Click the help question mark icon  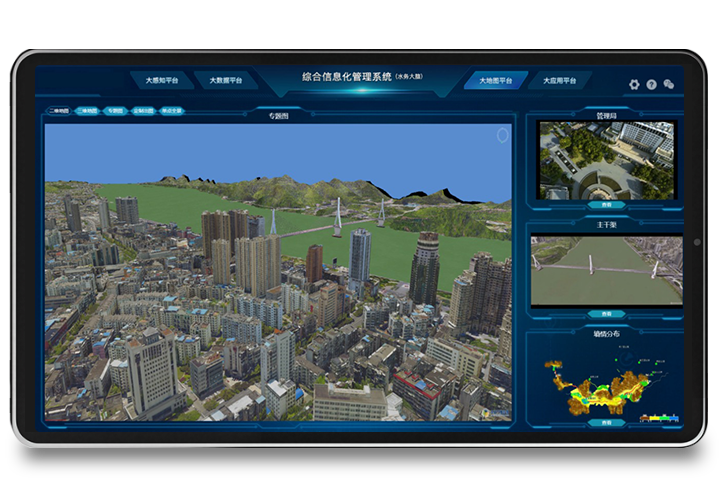(x=652, y=85)
